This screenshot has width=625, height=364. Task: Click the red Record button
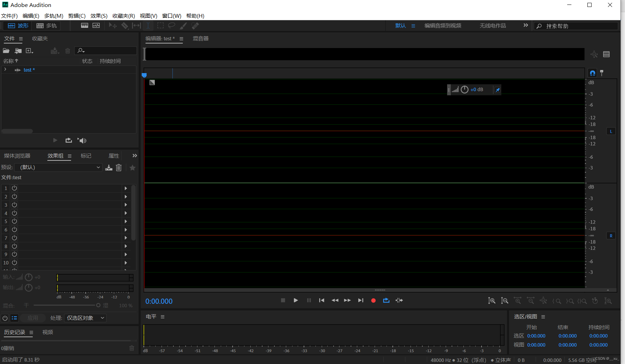pos(373,300)
